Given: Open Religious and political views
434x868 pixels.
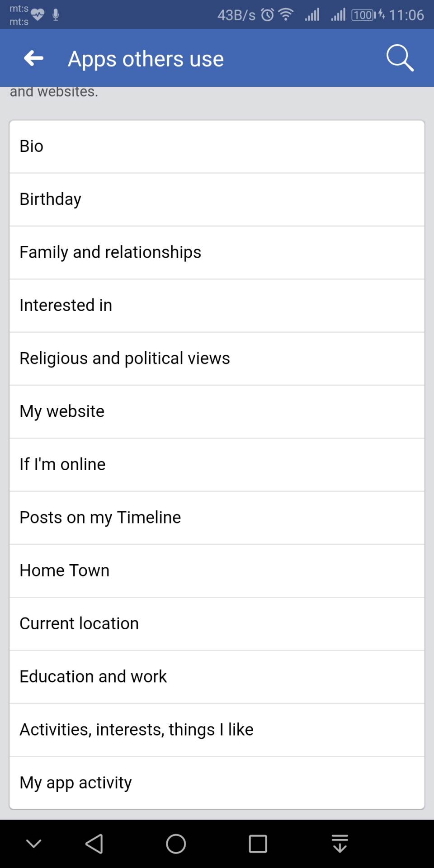Looking at the screenshot, I should pos(217,359).
